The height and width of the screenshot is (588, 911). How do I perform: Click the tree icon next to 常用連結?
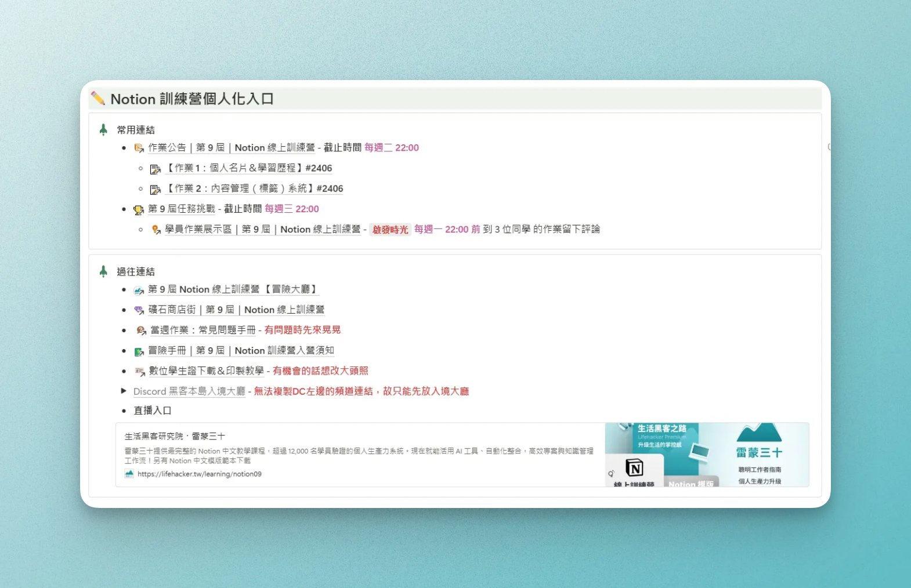103,130
